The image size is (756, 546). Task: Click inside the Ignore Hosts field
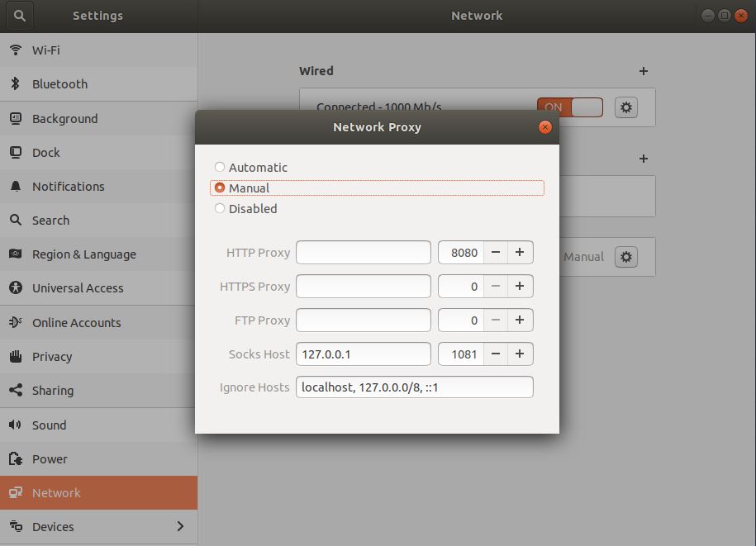point(413,387)
